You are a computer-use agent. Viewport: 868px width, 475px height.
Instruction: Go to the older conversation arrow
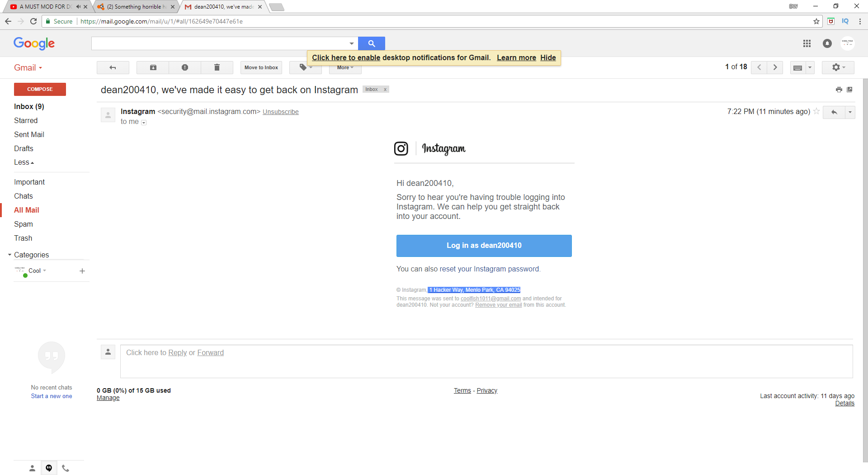[775, 67]
